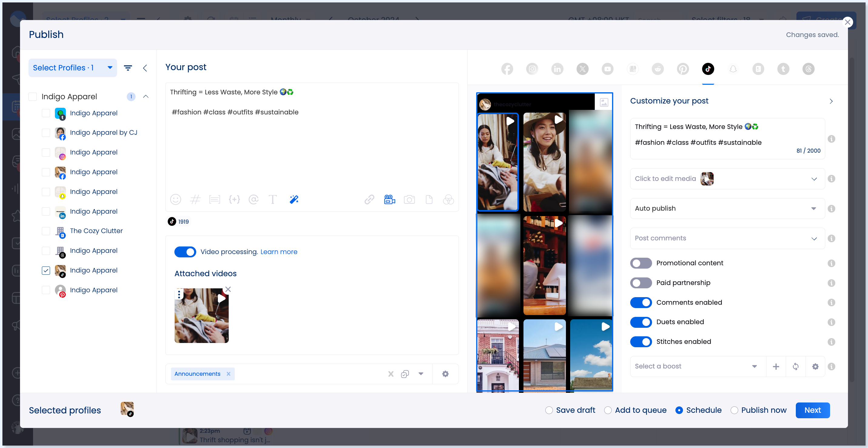Viewport: 868px width, 448px height.
Task: Open the labels dropdown arrow
Action: click(421, 374)
